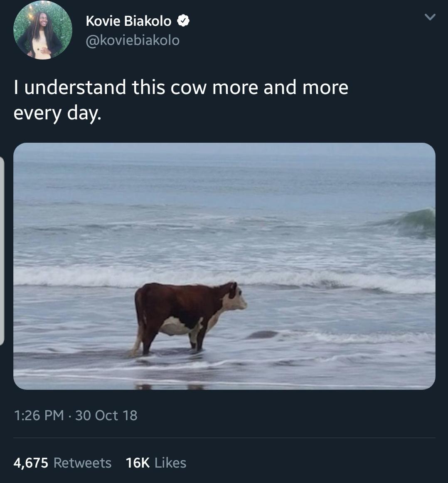Click the 30 Oct 18 date
The width and height of the screenshot is (448, 483).
coord(106,415)
